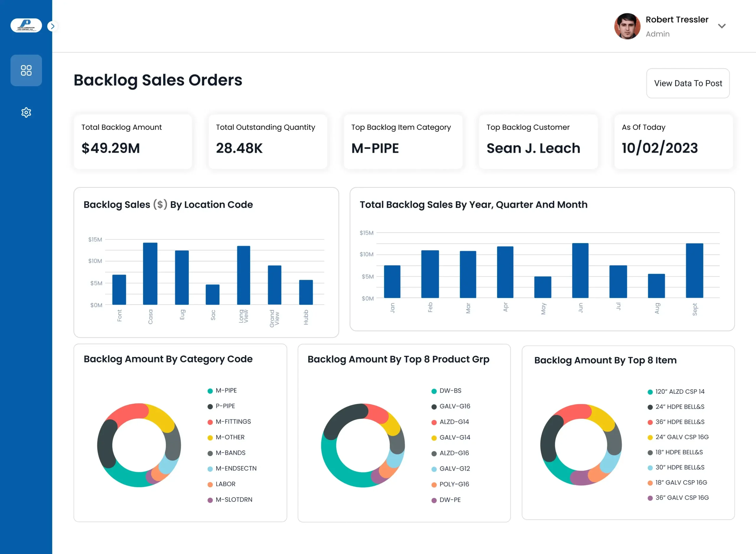Toggle the DW-PE legend entry

446,500
